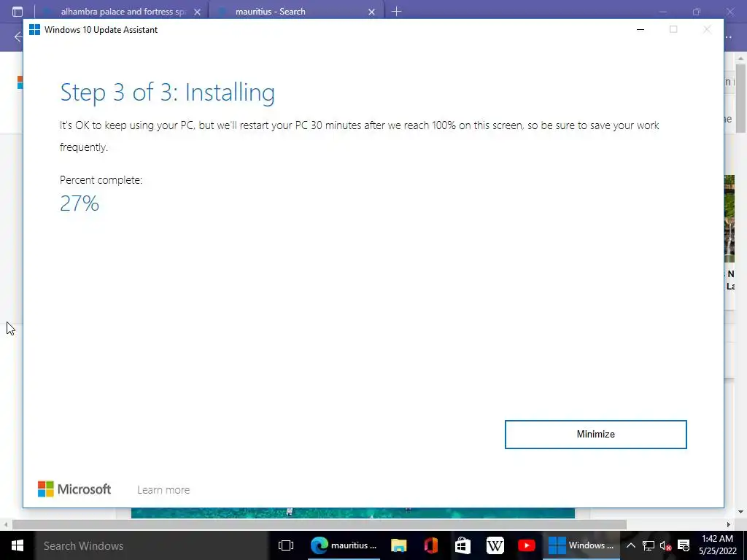Click the 27% percent complete value
This screenshot has height=560, width=747.
click(80, 203)
